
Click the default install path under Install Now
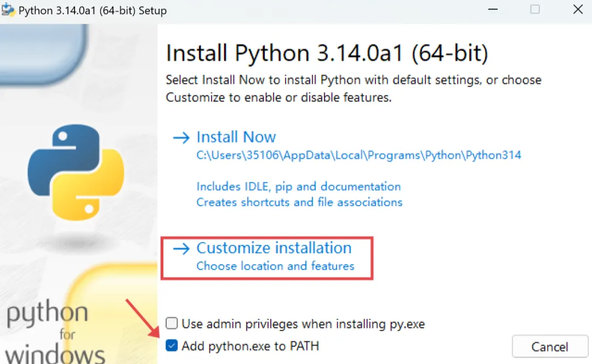[358, 155]
